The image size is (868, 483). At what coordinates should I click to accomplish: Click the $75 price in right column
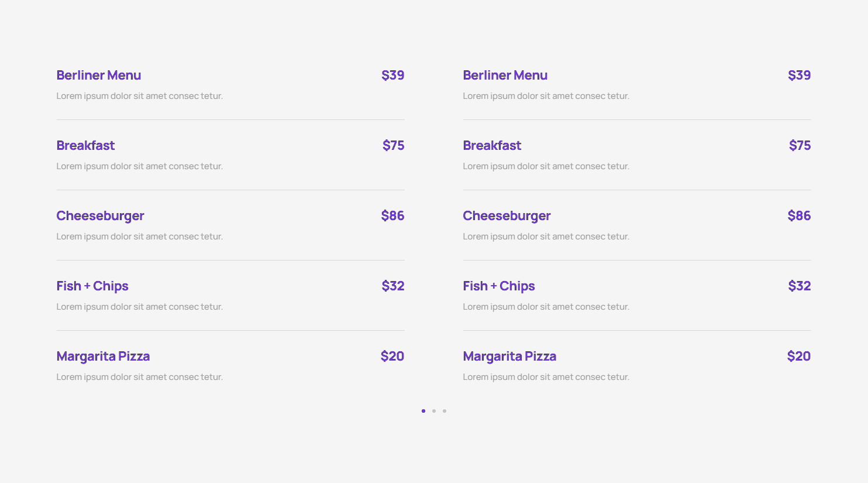[x=800, y=146]
